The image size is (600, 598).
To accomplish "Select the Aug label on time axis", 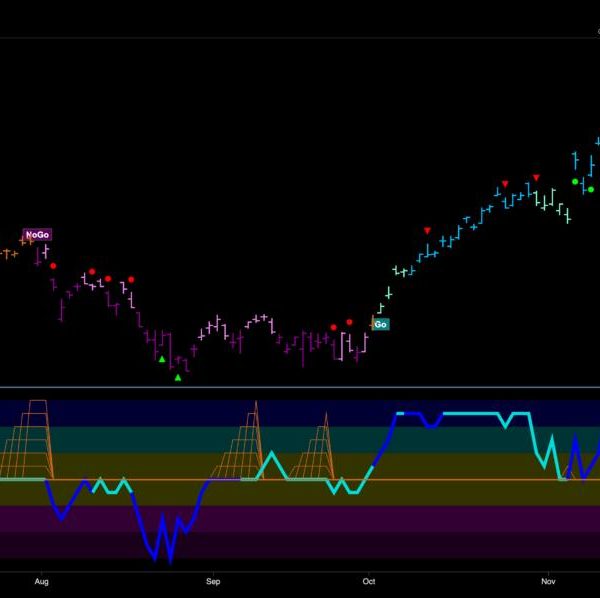I will pos(42,582).
